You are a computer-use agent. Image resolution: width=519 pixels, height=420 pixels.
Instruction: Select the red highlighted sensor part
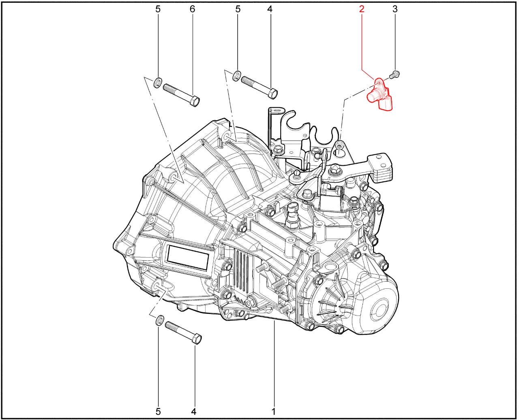click(x=380, y=96)
